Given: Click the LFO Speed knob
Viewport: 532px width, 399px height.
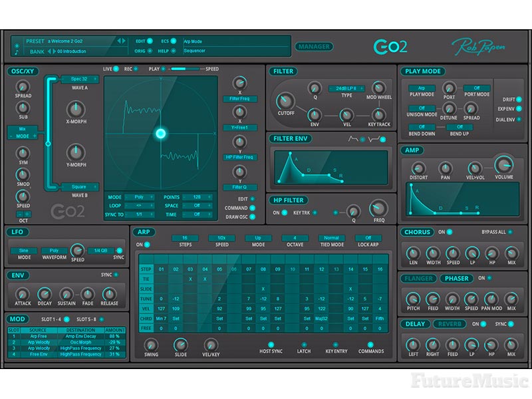Looking at the screenshot, I should pos(77,251).
